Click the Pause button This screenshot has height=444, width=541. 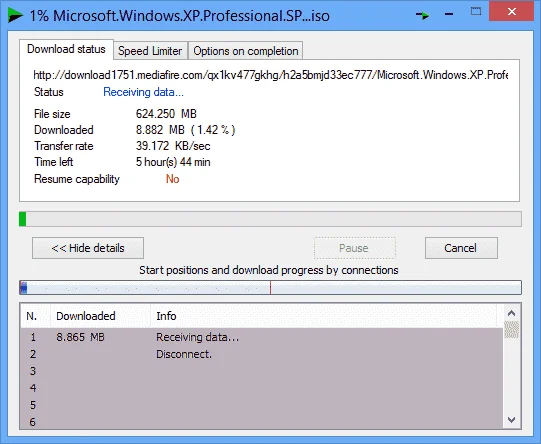click(354, 248)
